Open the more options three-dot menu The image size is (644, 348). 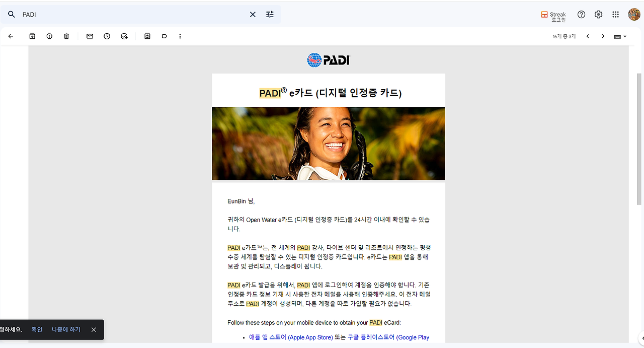coord(180,36)
